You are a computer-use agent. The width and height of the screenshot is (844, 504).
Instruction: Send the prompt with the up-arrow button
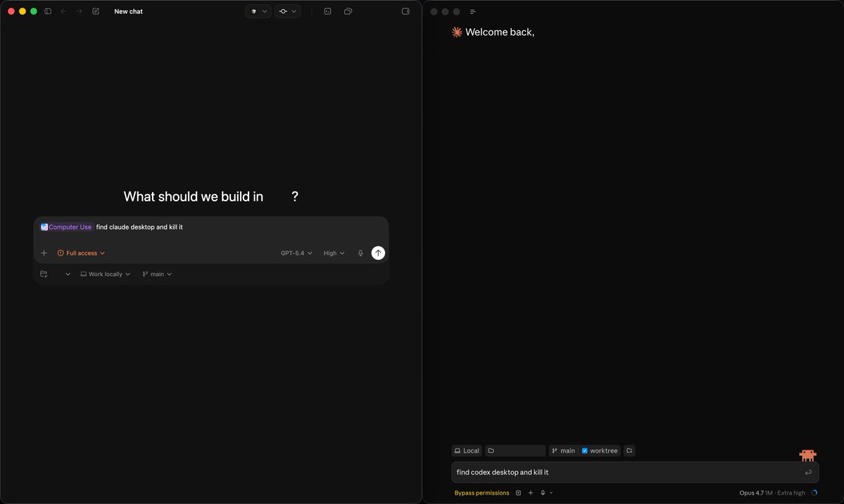point(379,253)
